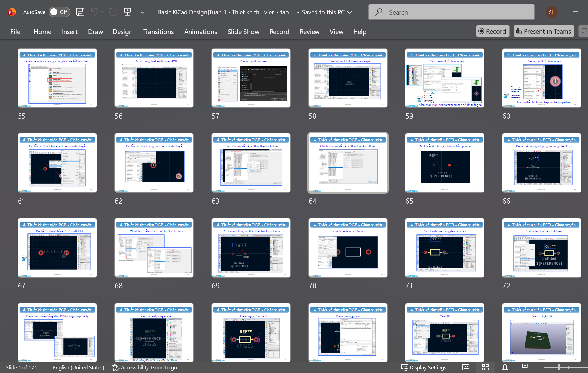The image size is (588, 373).
Task: Select slide 64 thumbnail
Action: click(x=348, y=163)
